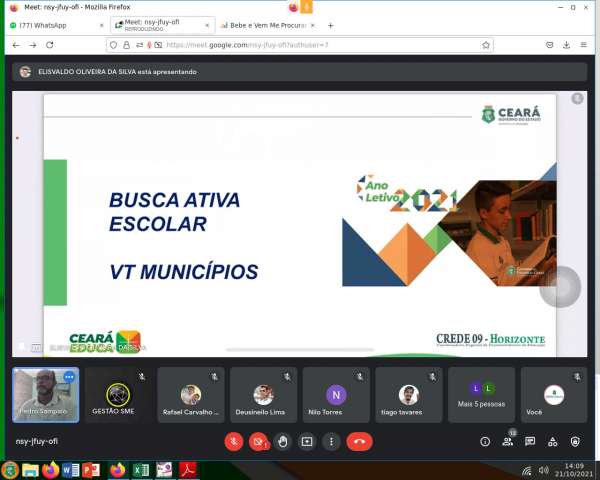Image resolution: width=600 pixels, height=480 pixels.
Task: Click the Meet URL address bar
Action: (320, 45)
